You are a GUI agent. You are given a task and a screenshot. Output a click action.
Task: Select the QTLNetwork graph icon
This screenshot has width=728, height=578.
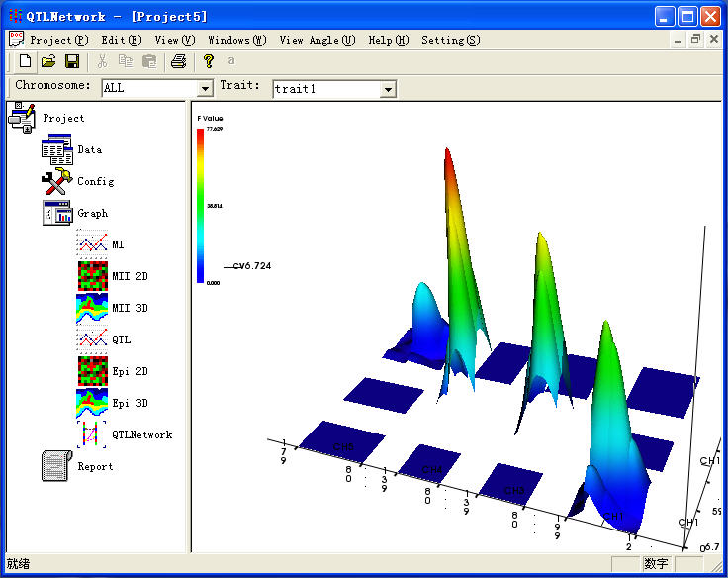point(92,434)
